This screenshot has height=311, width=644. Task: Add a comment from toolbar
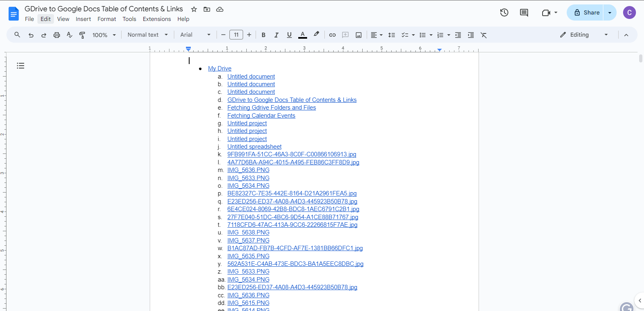(345, 35)
